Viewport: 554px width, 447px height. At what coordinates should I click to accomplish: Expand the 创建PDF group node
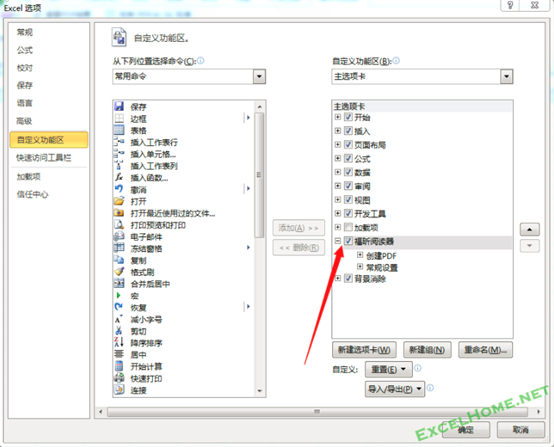[x=360, y=254]
